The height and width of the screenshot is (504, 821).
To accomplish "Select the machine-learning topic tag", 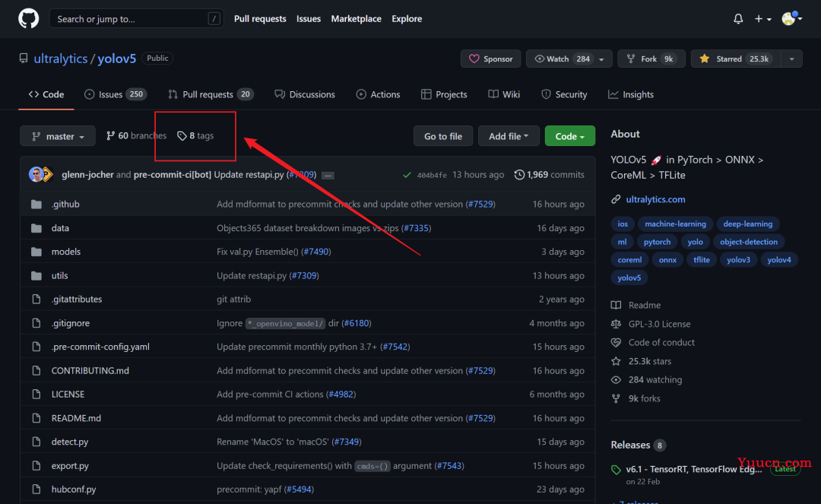I will (x=676, y=224).
